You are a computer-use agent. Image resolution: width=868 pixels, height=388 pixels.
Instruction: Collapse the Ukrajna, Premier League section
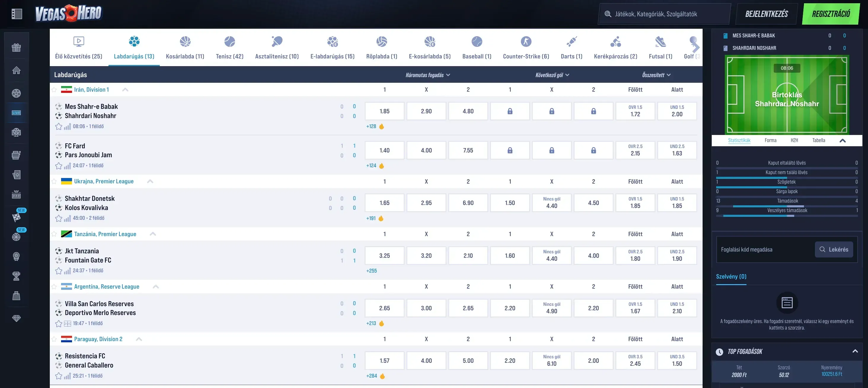point(150,181)
